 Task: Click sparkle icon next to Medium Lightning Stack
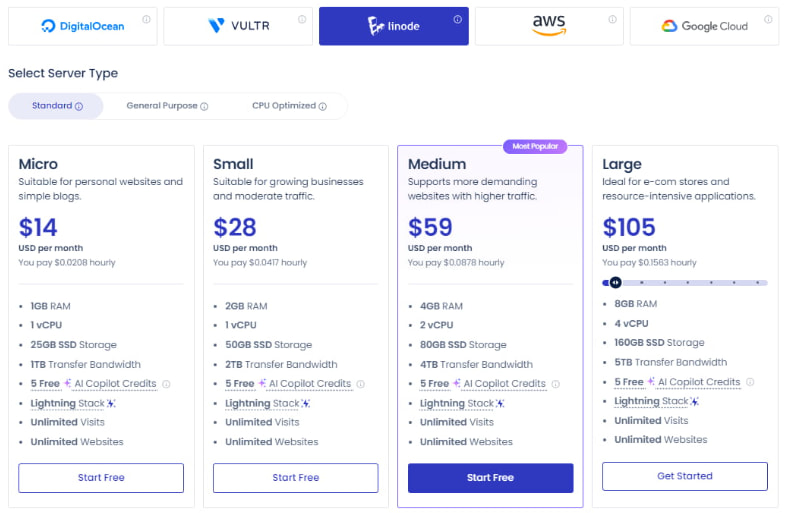pos(501,403)
